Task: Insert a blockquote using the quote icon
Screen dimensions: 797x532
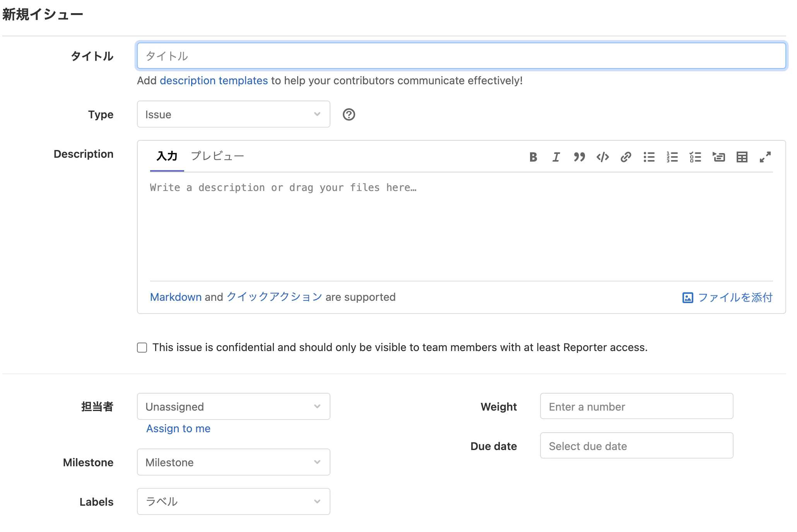Action: 579,157
